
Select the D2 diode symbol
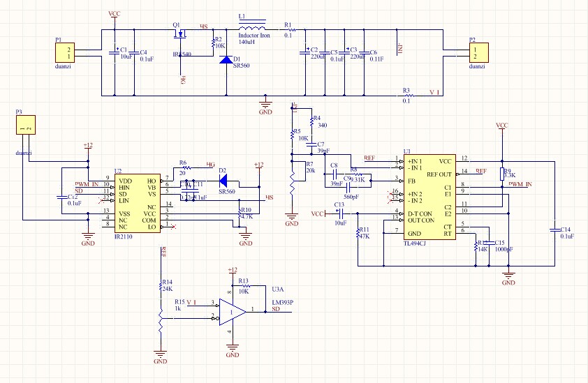click(x=223, y=181)
